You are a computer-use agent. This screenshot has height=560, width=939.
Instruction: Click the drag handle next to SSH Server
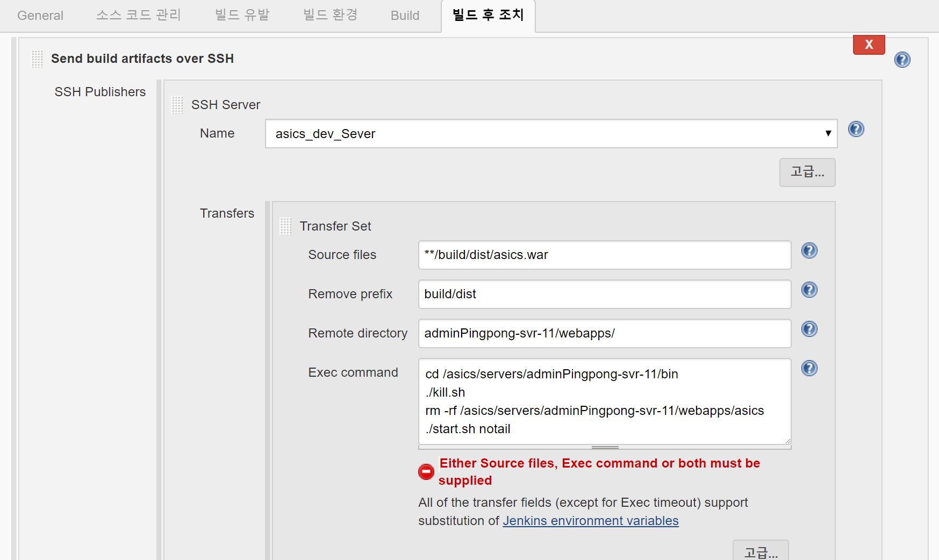coord(177,105)
